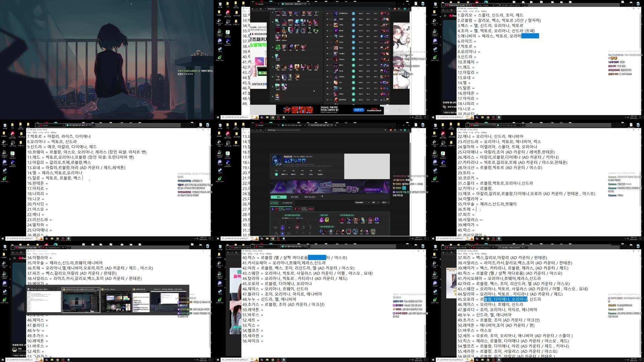The height and width of the screenshot is (362, 644).
Task: Switch to the 매치 히스토리 tab on deeplol
Action: tap(310, 197)
